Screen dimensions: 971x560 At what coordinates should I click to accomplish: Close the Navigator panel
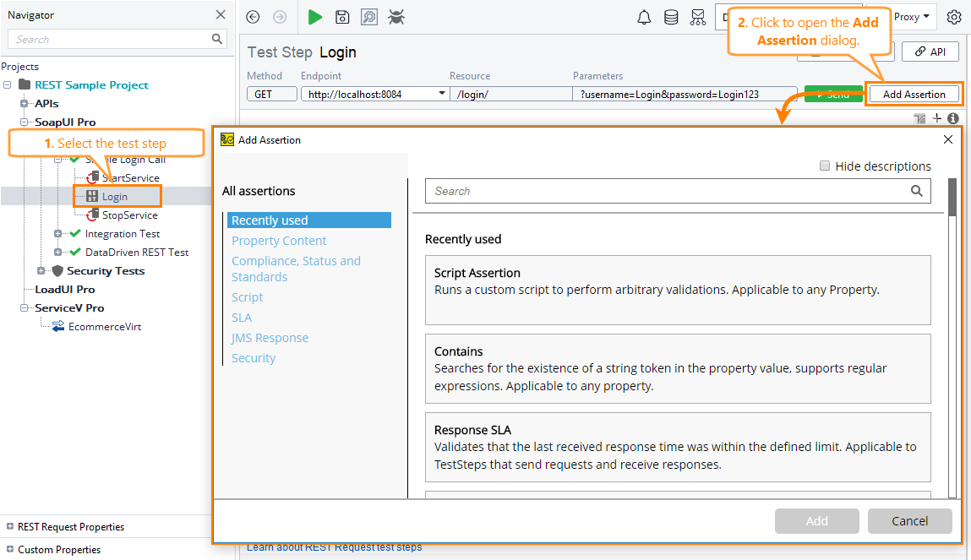221,14
